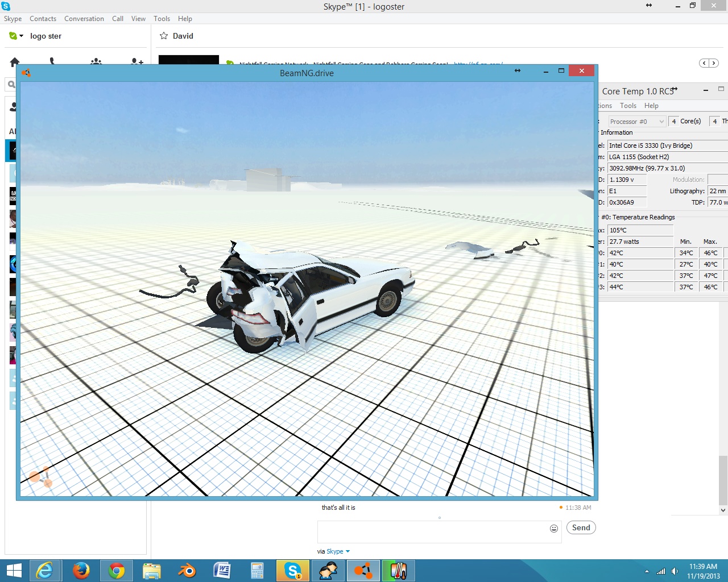Click the 44°C core temperature reading
The height and width of the screenshot is (582, 728).
640,287
